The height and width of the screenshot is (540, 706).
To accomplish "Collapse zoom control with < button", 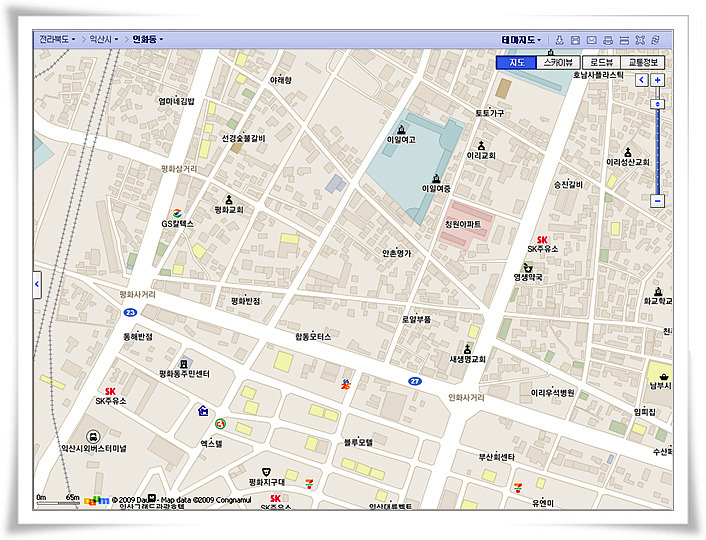I will 642,80.
